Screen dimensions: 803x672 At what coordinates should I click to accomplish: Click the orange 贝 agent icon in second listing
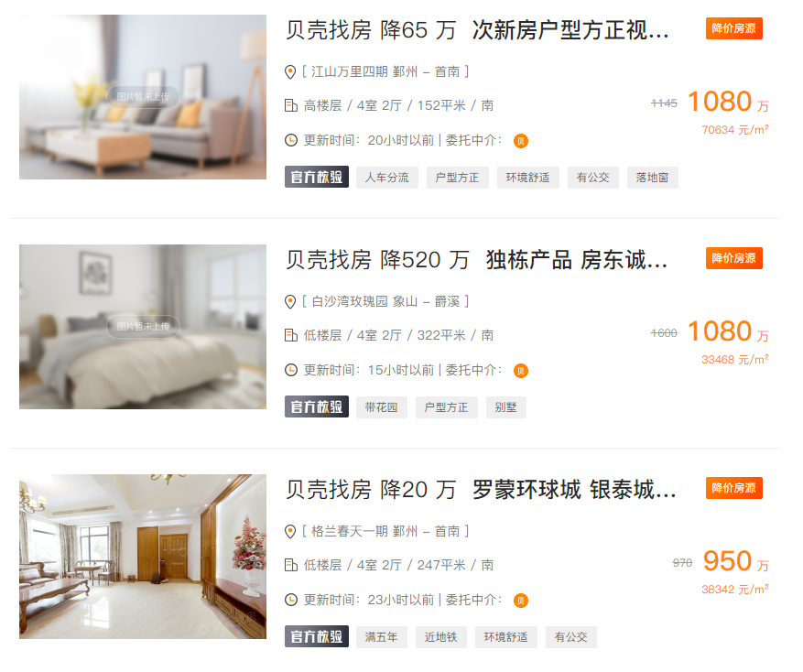tap(521, 371)
